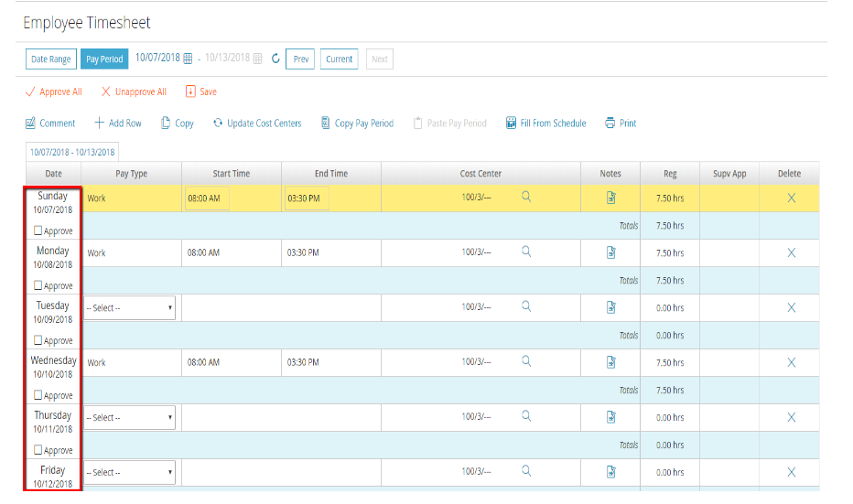The height and width of the screenshot is (504, 853).
Task: Open Friday Pay Type Select dropdown
Action: click(129, 473)
